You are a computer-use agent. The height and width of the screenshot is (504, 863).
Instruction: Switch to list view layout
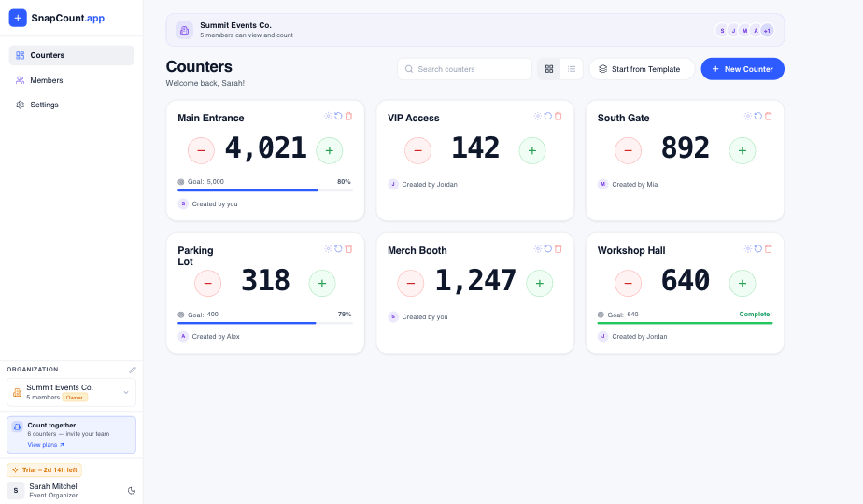pyautogui.click(x=572, y=69)
